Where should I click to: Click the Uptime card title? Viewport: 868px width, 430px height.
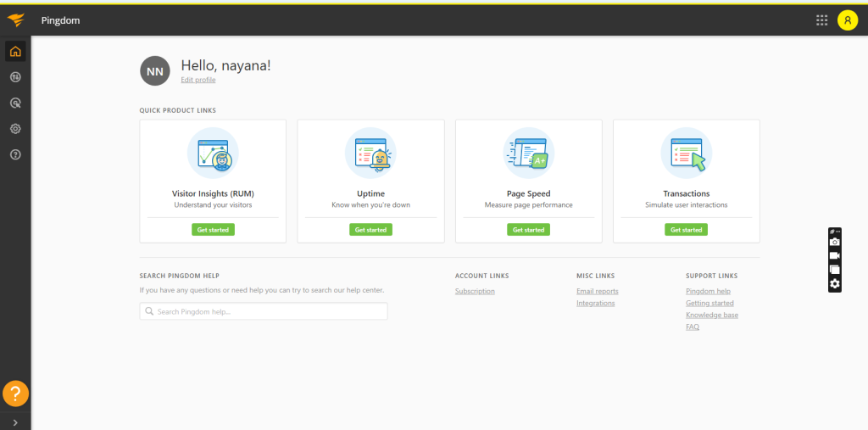coord(371,194)
